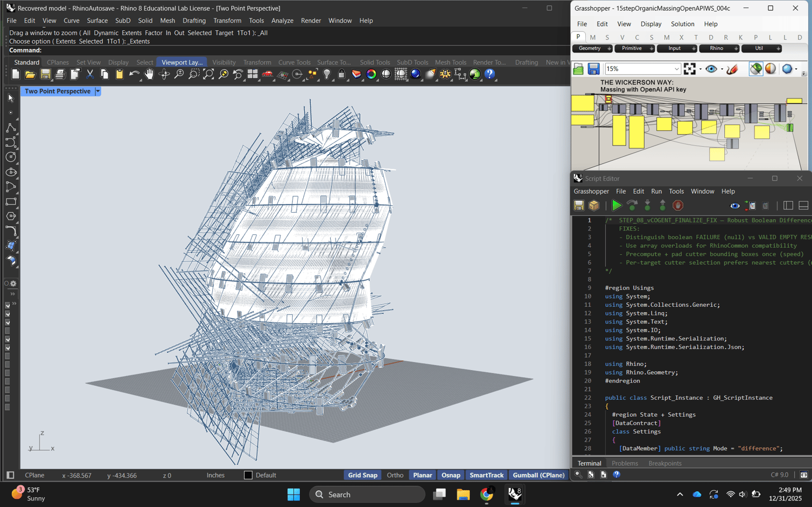This screenshot has height=507, width=812.
Task: Toggle Grid Snap in status bar
Action: pyautogui.click(x=362, y=475)
